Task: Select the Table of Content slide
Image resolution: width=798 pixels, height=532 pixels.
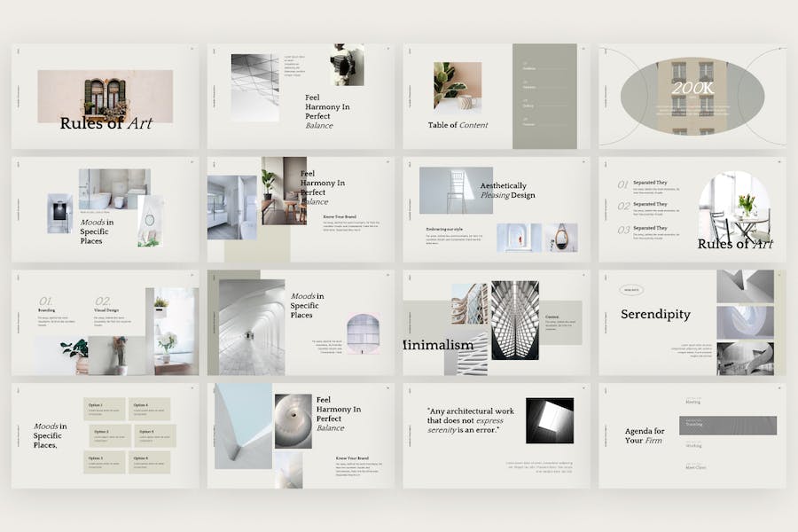Action: tap(497, 97)
